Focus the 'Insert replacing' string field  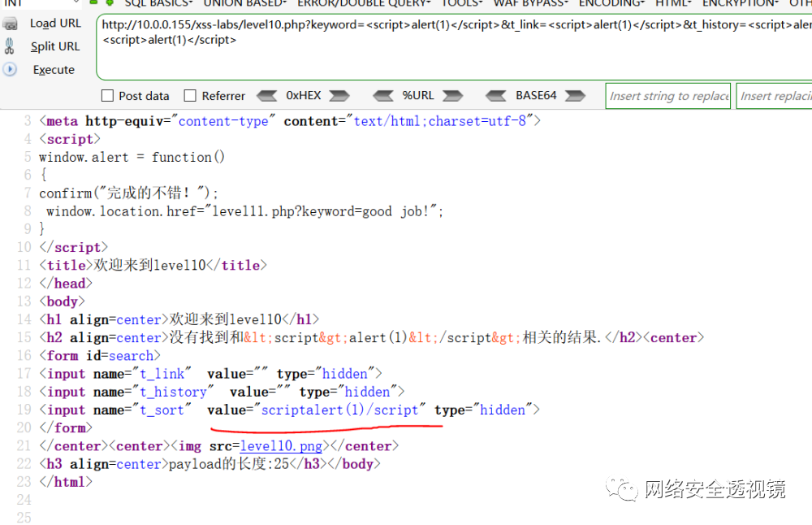775,96
